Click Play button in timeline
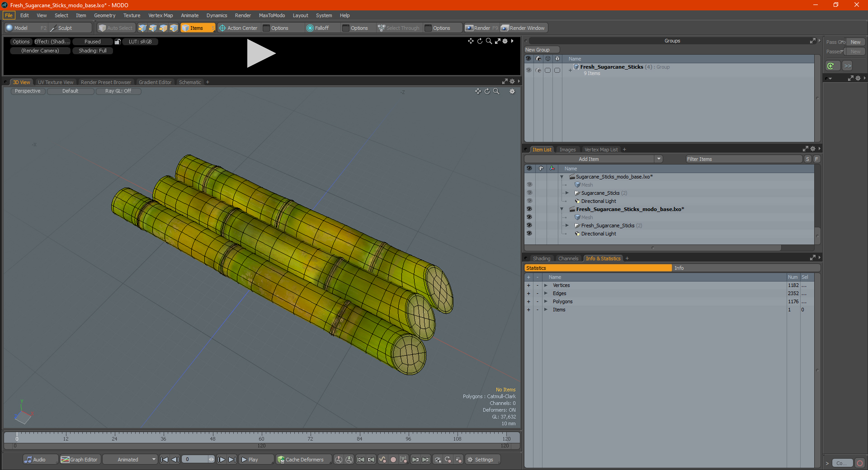Image resolution: width=868 pixels, height=470 pixels. point(256,460)
